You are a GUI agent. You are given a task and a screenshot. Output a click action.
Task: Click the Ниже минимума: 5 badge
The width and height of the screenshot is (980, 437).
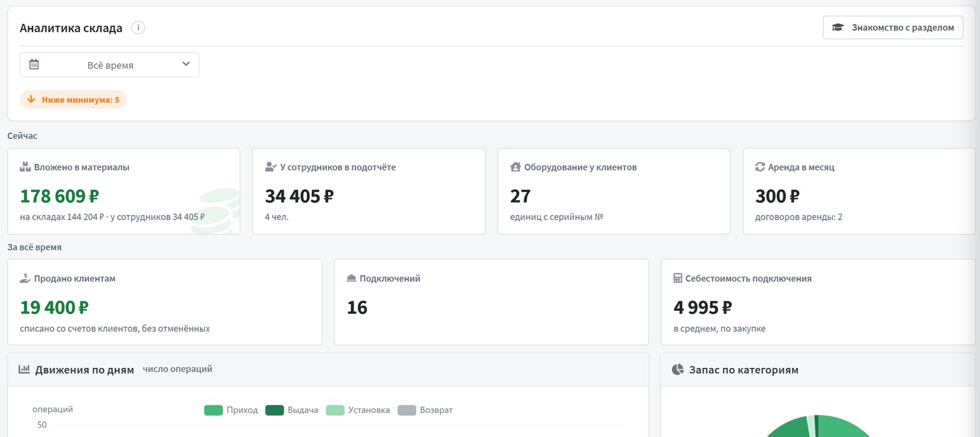click(73, 100)
